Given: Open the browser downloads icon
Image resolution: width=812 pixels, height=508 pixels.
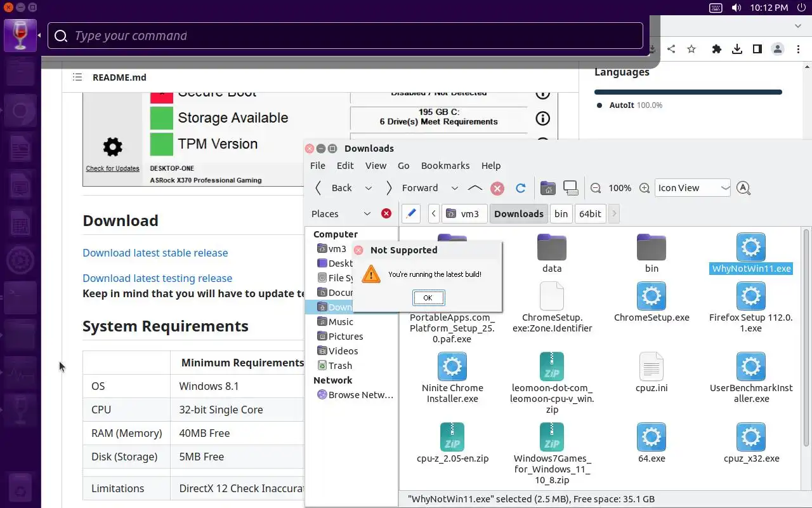Looking at the screenshot, I should coord(737,49).
